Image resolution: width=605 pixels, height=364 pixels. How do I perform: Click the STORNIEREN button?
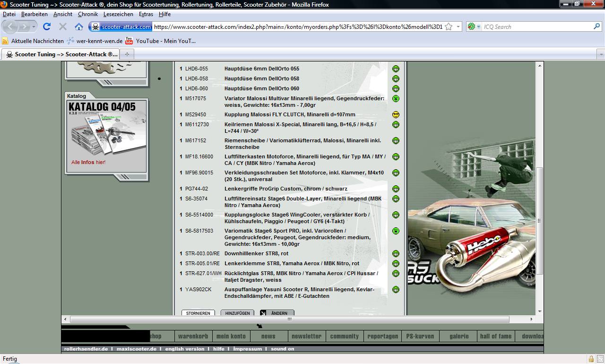click(198, 313)
